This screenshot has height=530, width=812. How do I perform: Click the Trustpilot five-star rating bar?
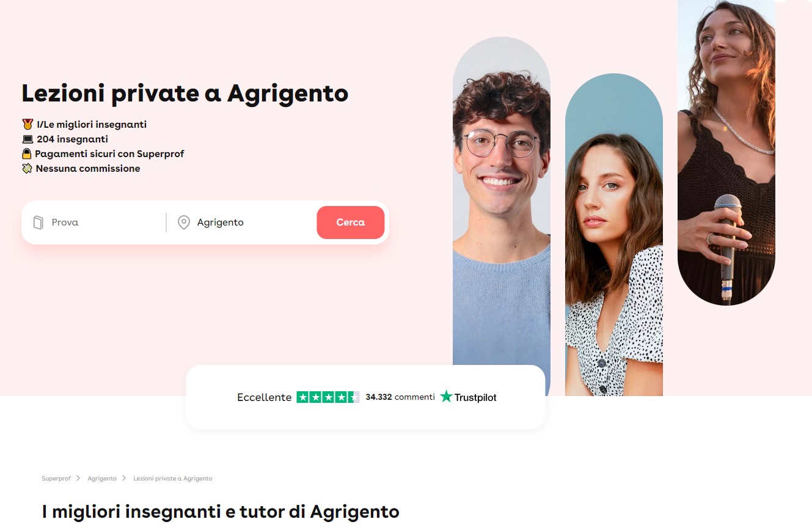328,397
